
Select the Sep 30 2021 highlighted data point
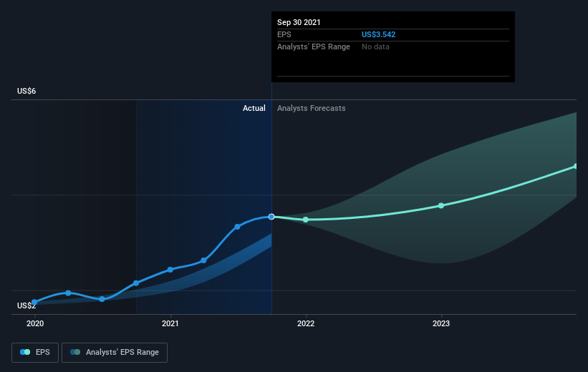coord(271,217)
